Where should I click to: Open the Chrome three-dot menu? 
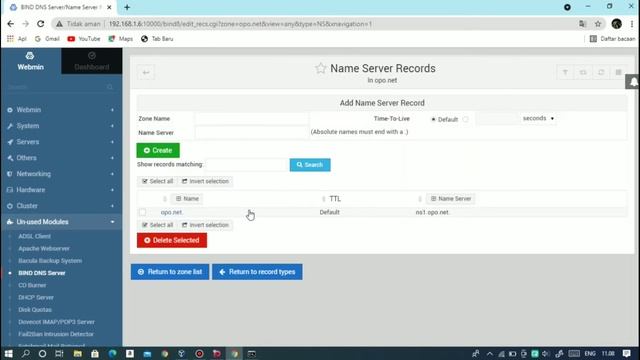coord(632,24)
